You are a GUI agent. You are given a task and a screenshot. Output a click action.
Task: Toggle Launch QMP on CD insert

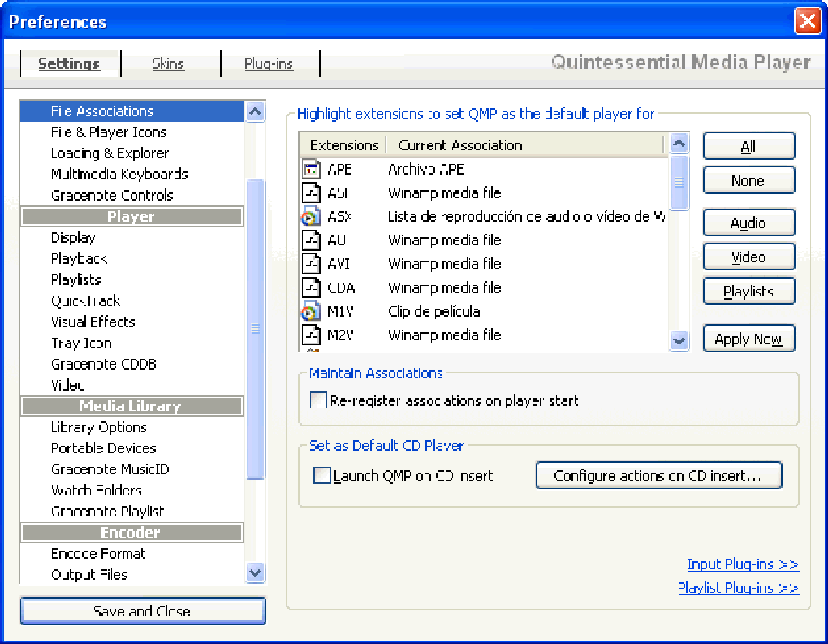[x=322, y=476]
